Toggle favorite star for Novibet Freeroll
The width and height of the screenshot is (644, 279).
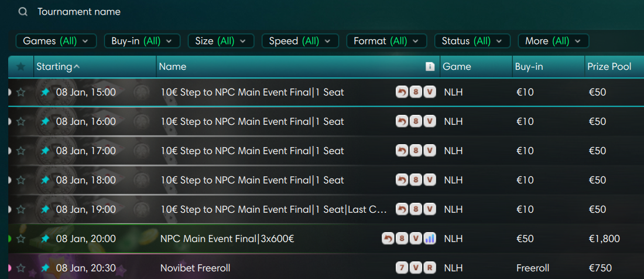tap(21, 268)
